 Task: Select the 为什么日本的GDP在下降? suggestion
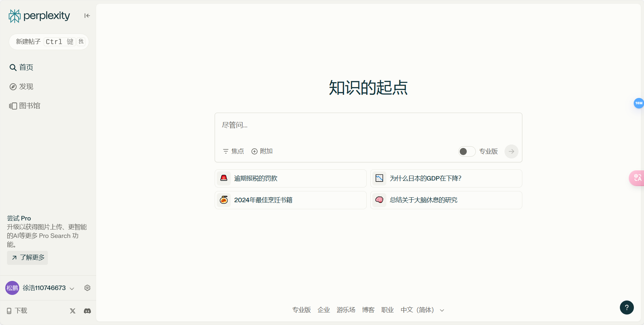(x=446, y=178)
